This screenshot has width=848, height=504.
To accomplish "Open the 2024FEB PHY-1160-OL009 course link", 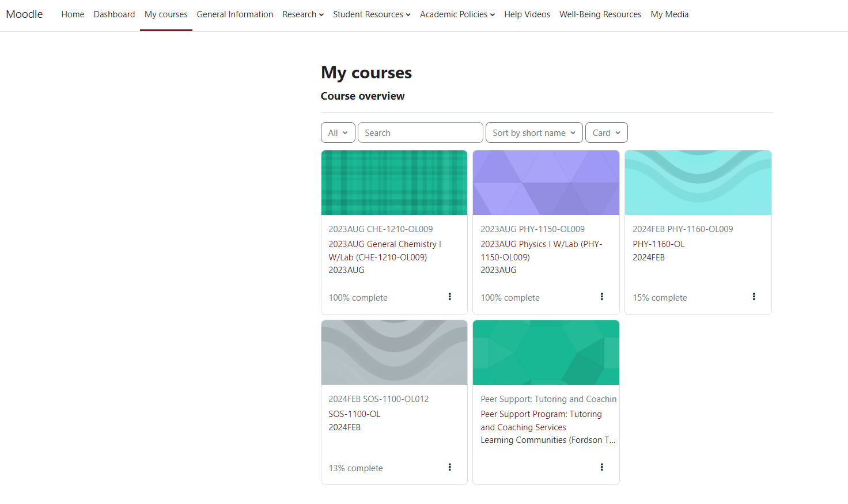I will 682,229.
